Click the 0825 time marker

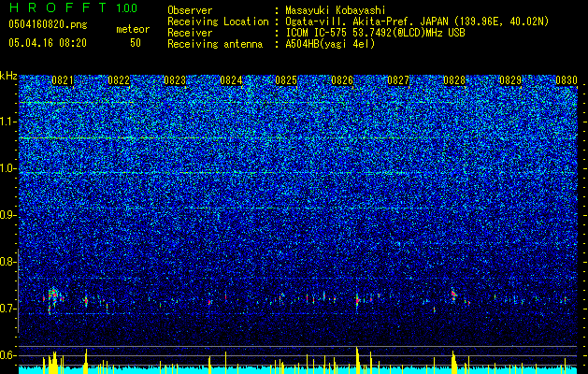tap(286, 80)
